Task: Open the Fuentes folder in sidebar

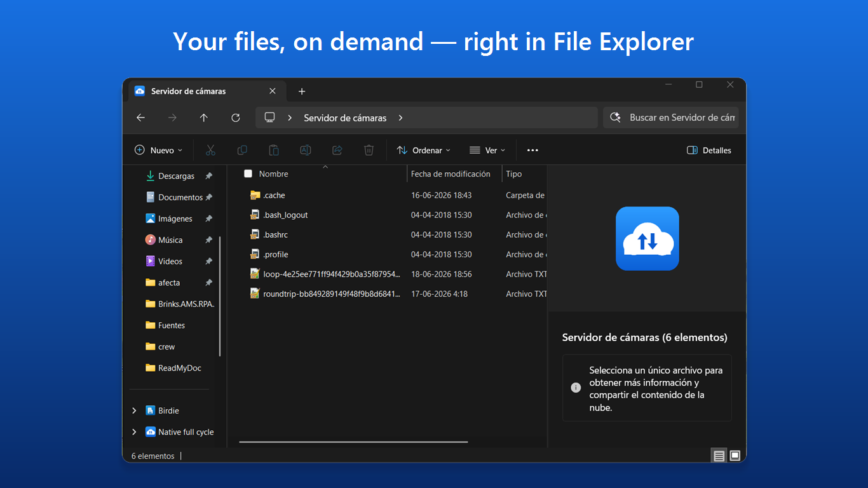Action: click(x=172, y=325)
